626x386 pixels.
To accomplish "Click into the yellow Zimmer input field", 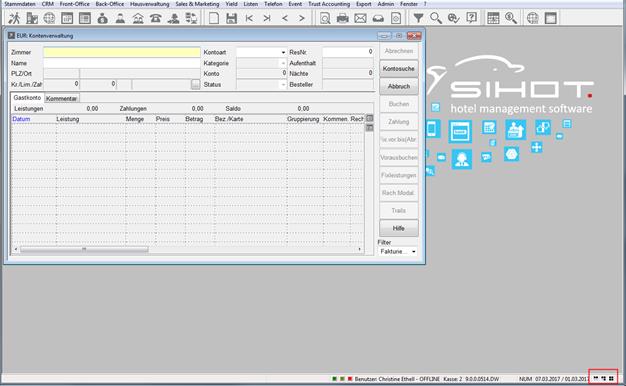I will 122,52.
